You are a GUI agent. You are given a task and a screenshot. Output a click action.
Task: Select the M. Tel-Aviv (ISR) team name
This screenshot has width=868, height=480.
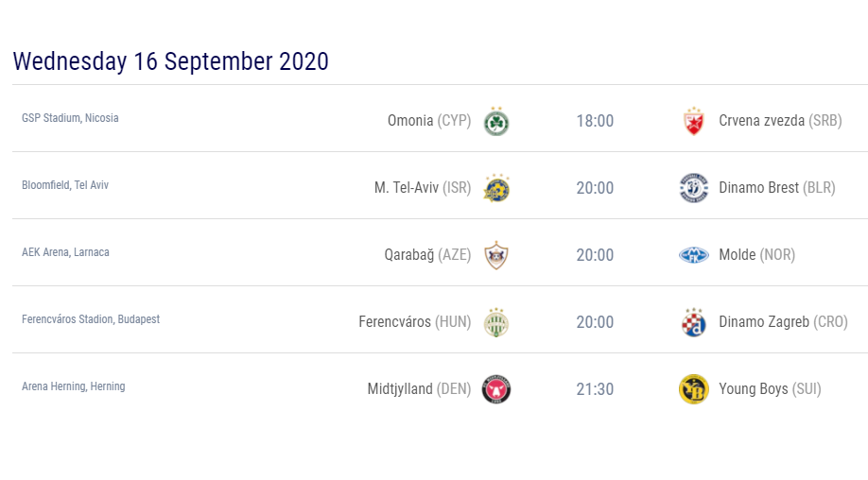(423, 188)
